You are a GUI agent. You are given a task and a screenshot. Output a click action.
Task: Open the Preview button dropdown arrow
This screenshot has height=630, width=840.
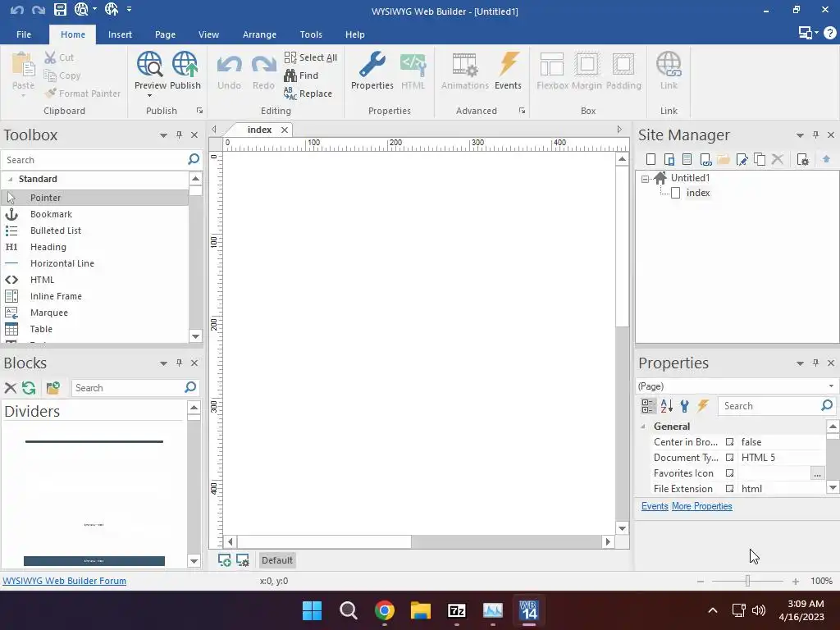(149, 96)
